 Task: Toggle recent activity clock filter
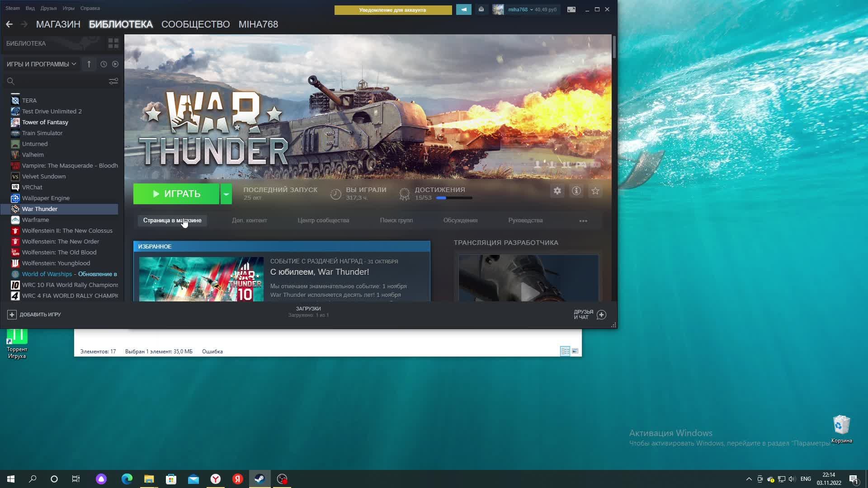[x=104, y=64]
